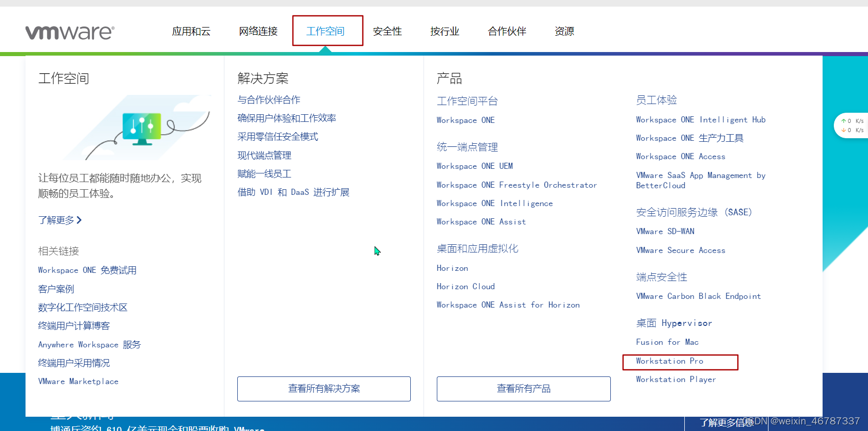Click the 工作空间平台 category heading

(467, 101)
